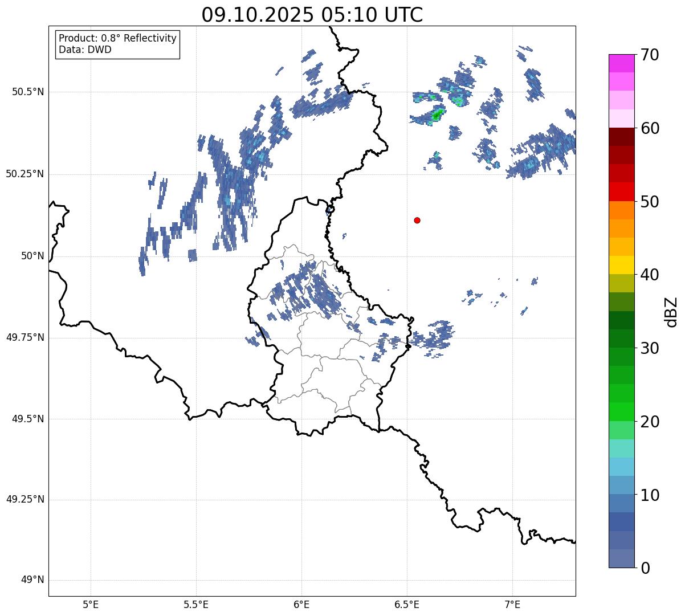Click the title "09.10.2025 05:10 UTC"

pyautogui.click(x=312, y=15)
